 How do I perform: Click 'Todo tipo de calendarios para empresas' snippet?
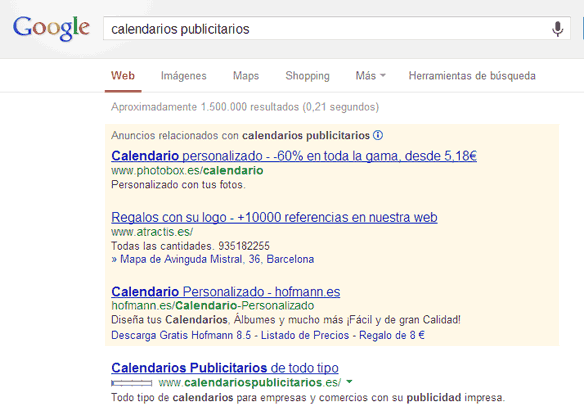point(308,398)
